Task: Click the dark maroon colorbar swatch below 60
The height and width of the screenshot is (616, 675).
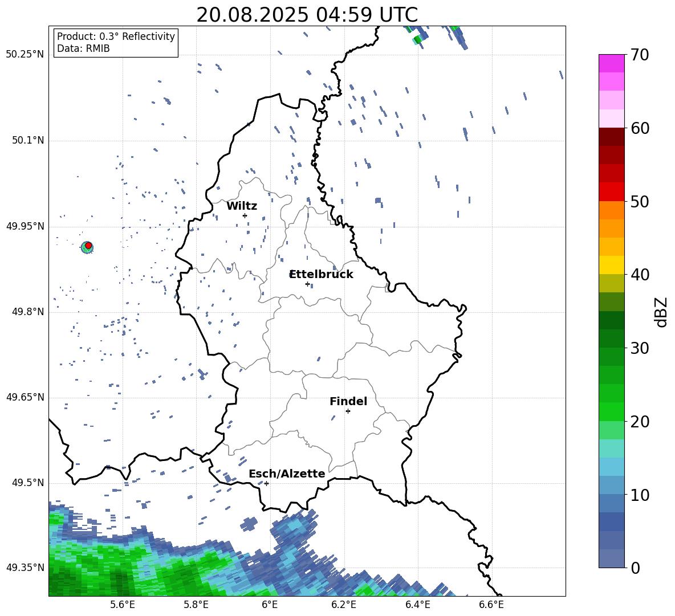Action: tap(611, 137)
